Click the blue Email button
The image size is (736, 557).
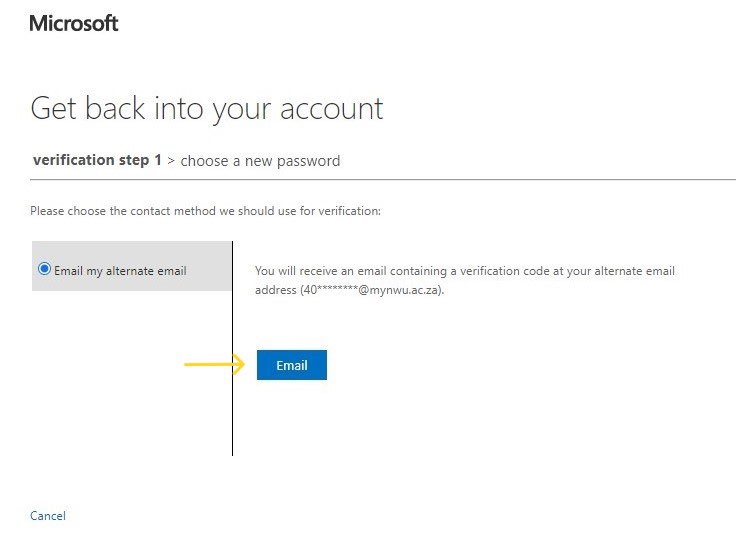(291, 365)
